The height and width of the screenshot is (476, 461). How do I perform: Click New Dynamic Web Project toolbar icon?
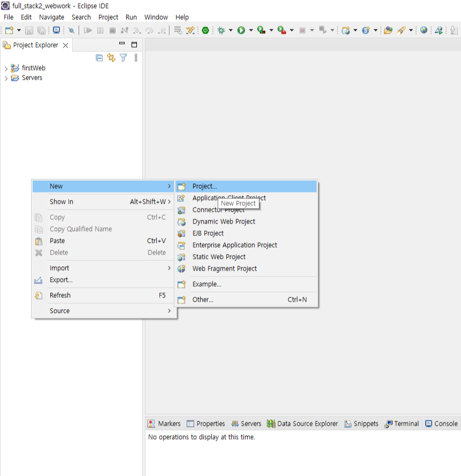345,30
